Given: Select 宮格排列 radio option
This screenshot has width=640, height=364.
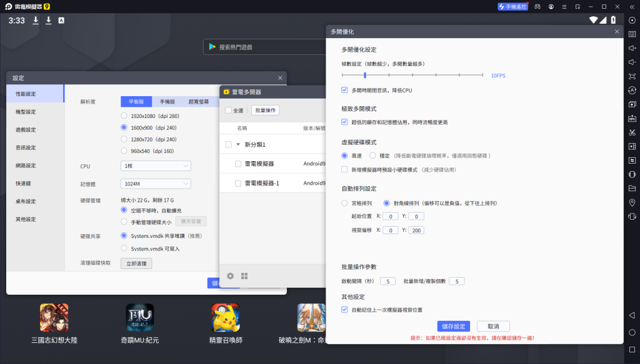Looking at the screenshot, I should pyautogui.click(x=344, y=203).
